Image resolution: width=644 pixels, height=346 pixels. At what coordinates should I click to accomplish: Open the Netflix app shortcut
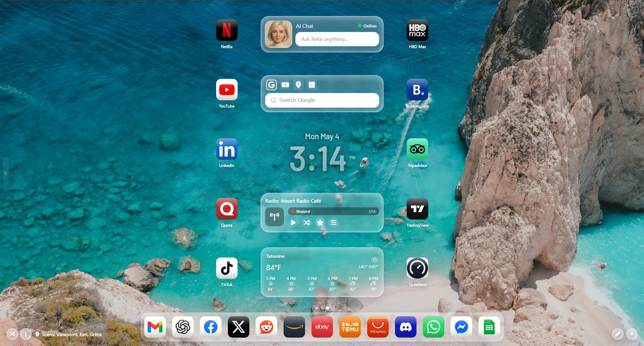point(227,31)
